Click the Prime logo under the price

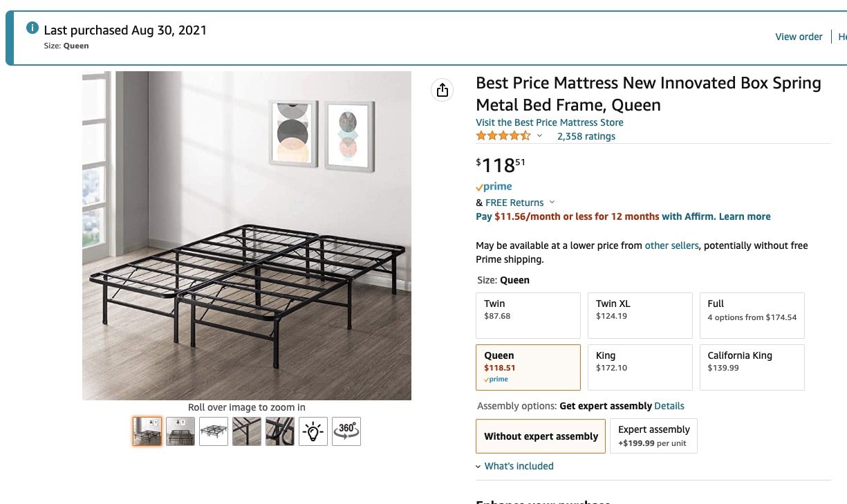[x=494, y=187]
